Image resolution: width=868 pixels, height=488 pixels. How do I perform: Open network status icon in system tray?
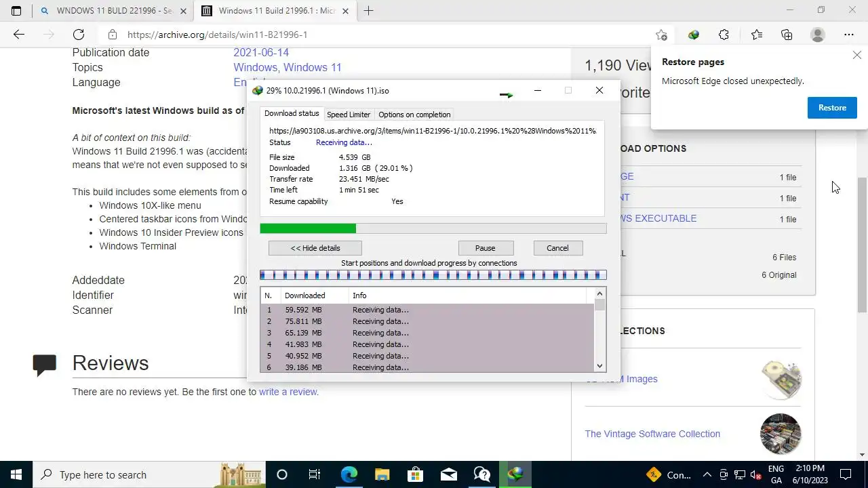click(740, 474)
